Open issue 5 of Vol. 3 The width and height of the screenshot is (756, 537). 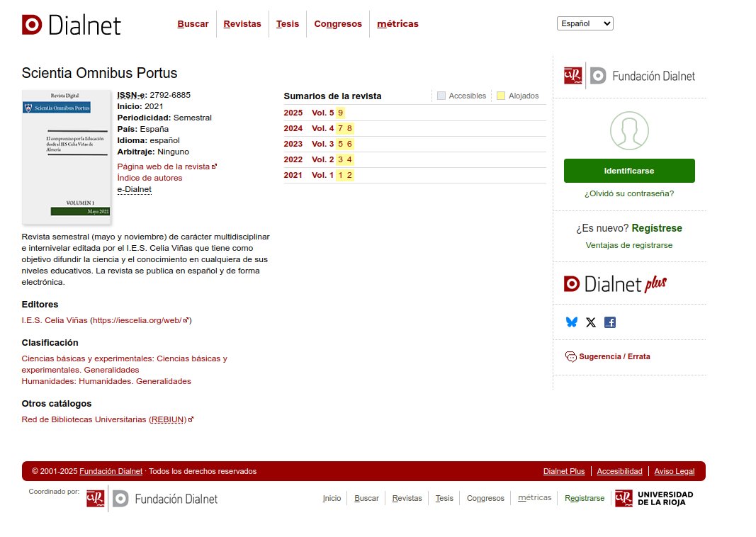tap(340, 144)
